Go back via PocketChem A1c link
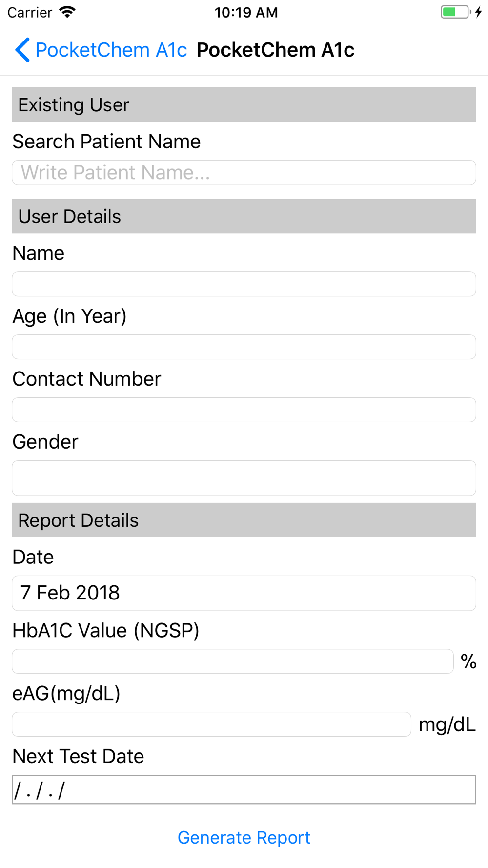The image size is (488, 868). pyautogui.click(x=111, y=50)
